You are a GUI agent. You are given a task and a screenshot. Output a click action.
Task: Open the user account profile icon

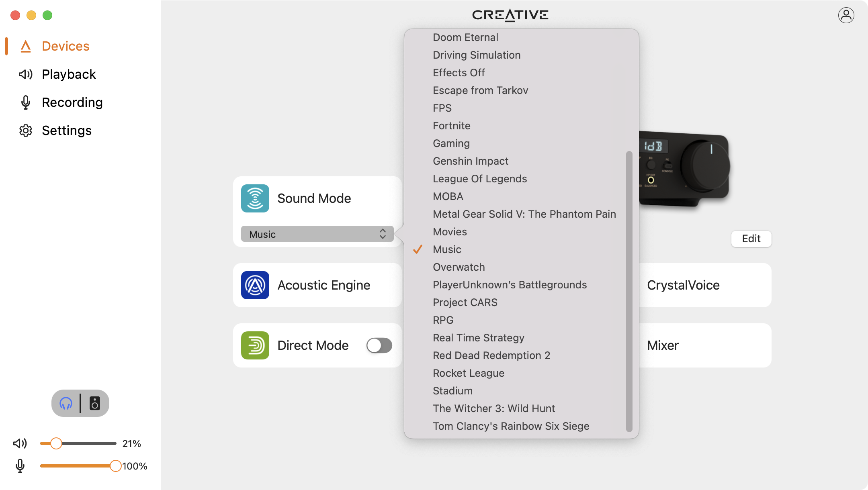[846, 15]
